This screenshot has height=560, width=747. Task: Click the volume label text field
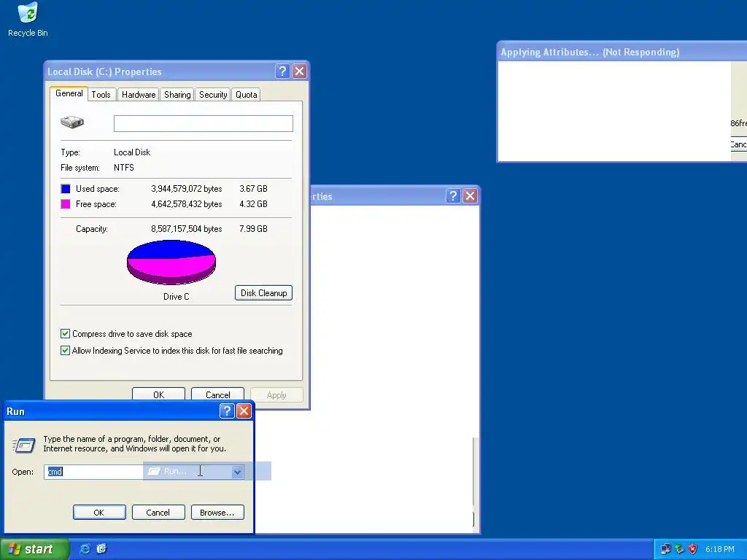[204, 123]
